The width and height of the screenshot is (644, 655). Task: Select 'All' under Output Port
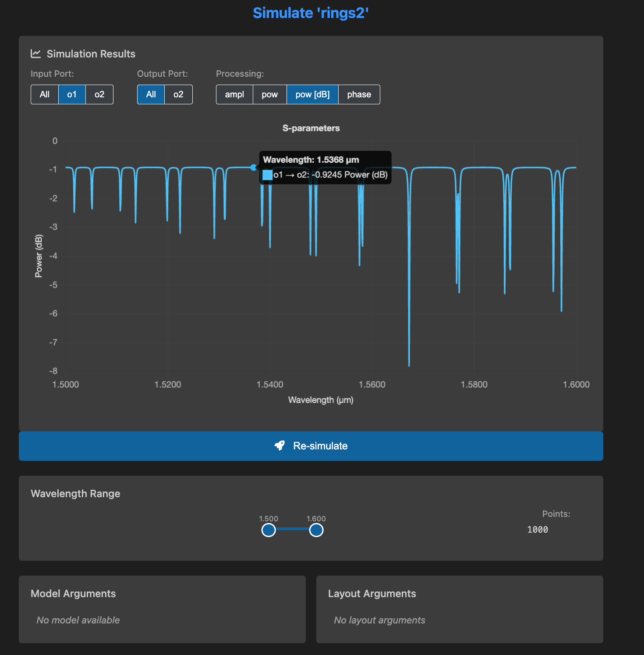tap(151, 94)
